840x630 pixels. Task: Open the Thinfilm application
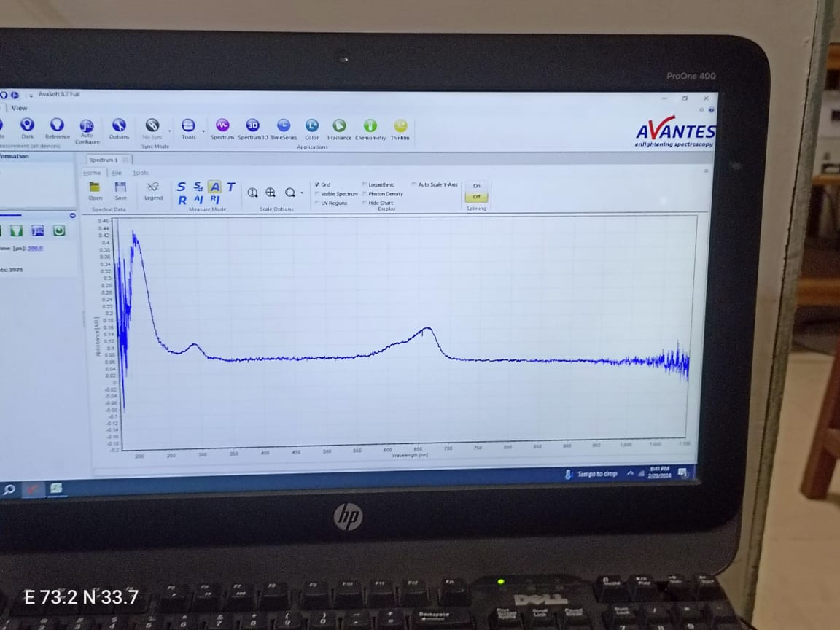[400, 125]
